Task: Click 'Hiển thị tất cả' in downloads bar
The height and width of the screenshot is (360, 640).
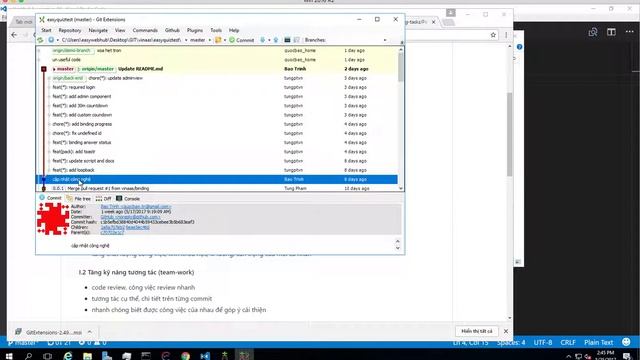Action: [x=477, y=331]
